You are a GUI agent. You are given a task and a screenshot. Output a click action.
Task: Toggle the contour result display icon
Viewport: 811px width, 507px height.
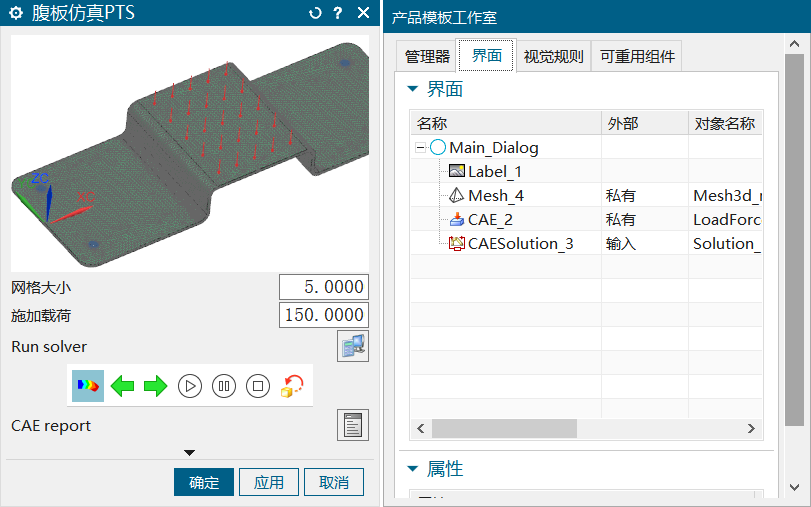click(x=88, y=386)
